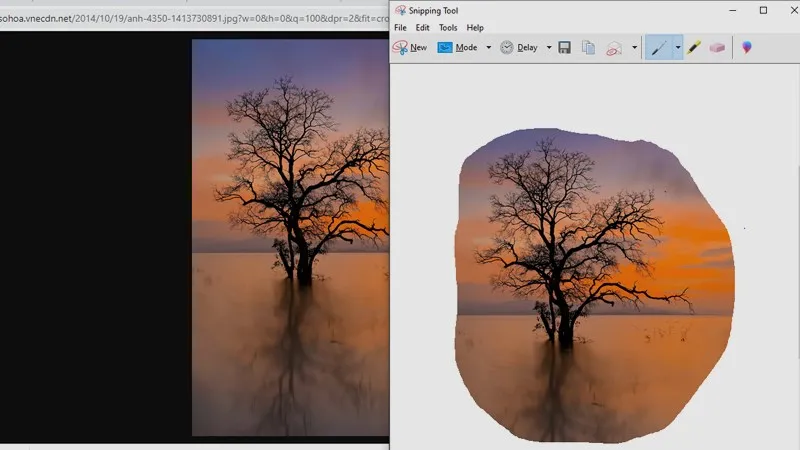800x450 pixels.
Task: Open the Pen options dropdown arrow
Action: click(677, 47)
